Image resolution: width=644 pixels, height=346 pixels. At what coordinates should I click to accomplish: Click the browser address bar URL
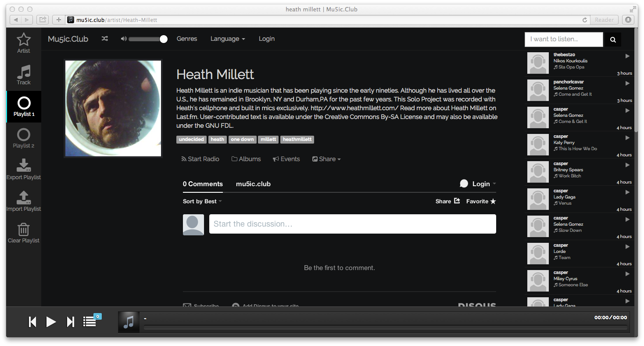[x=116, y=20]
